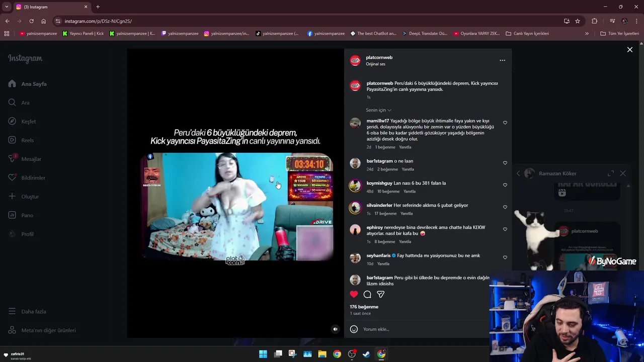Reply to mamillw17 with Yanıtla
Screen dimensions: 644x362
pos(405,147)
